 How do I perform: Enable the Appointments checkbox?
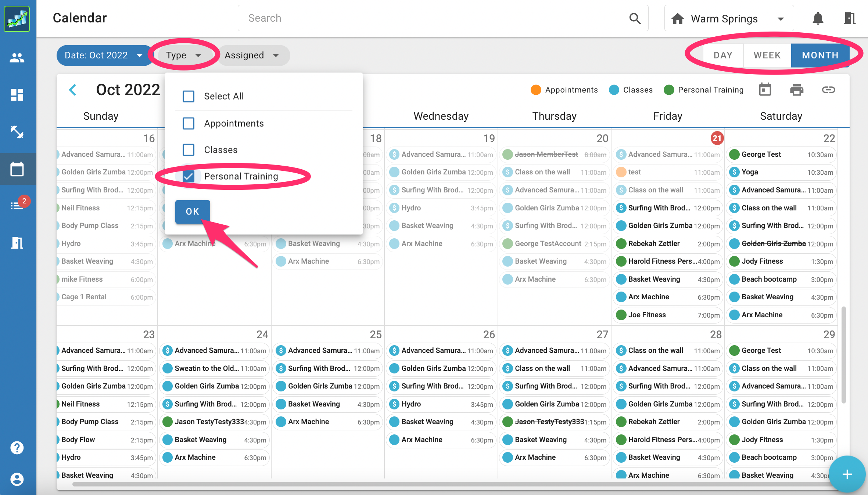click(189, 123)
